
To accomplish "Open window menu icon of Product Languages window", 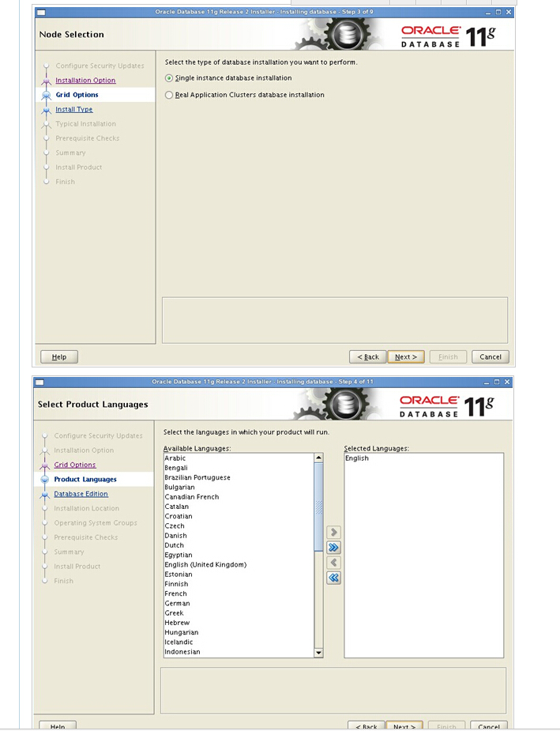I will click(x=39, y=382).
